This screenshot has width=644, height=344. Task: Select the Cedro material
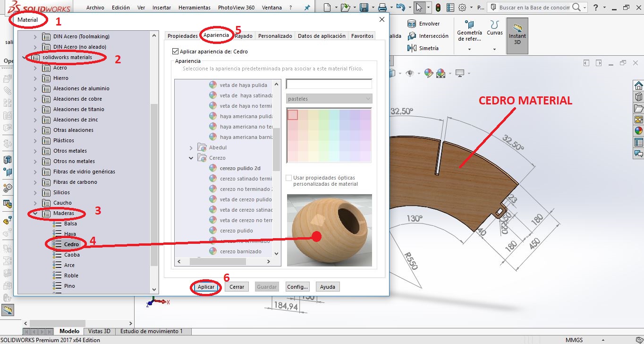point(71,244)
